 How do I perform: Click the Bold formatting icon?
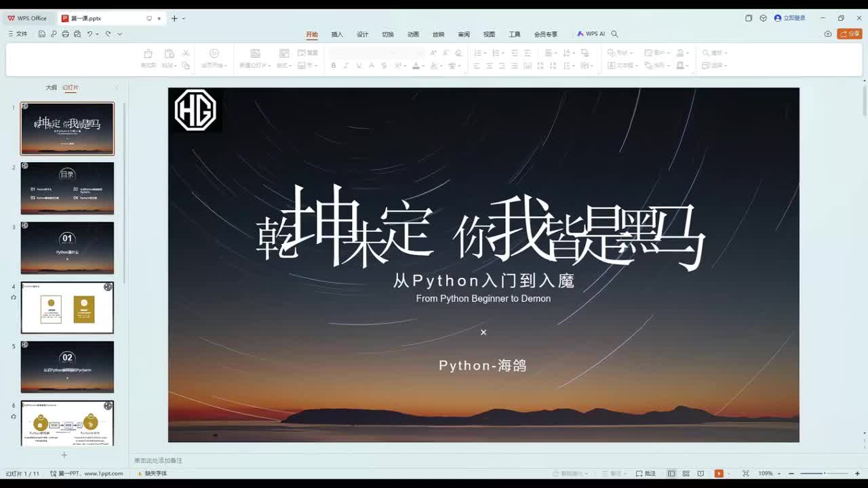[x=333, y=66]
